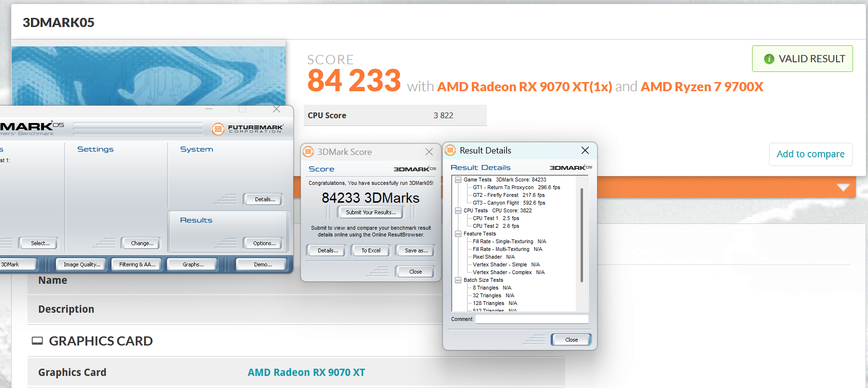Click the Result Details window title icon
The height and width of the screenshot is (388, 868).
(450, 150)
